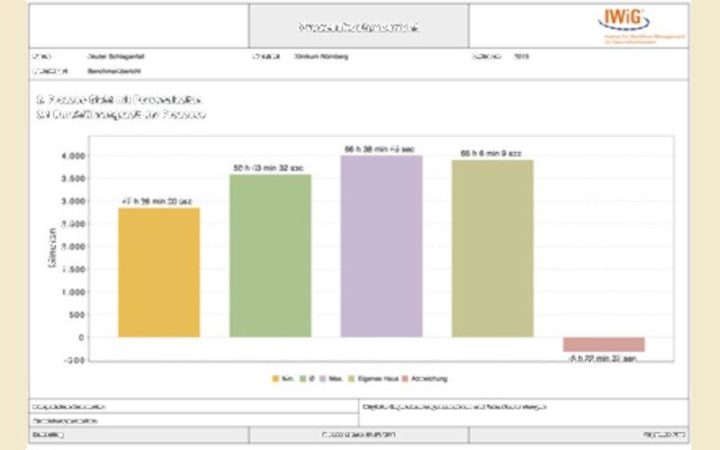Viewport: 720px width, 450px height.
Task: Click the orange Min. legend swatch
Action: (x=276, y=379)
